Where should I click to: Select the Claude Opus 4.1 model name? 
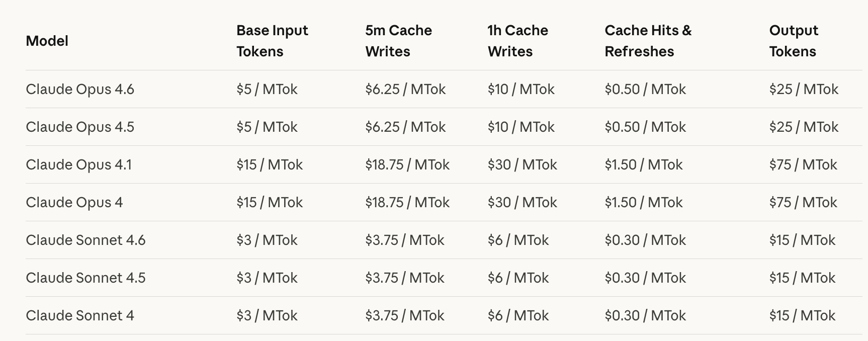coord(78,164)
